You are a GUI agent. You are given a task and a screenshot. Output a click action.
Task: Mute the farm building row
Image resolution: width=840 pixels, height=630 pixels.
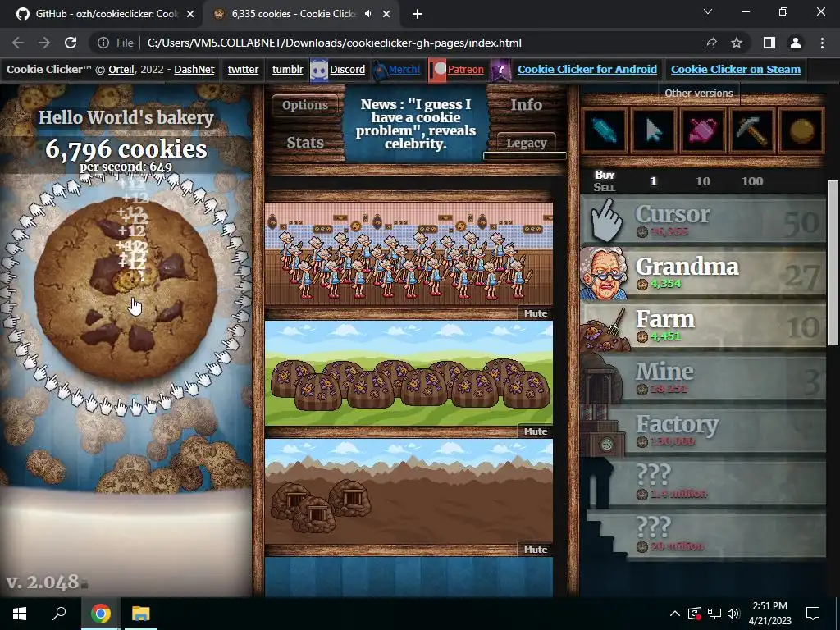[535, 431]
